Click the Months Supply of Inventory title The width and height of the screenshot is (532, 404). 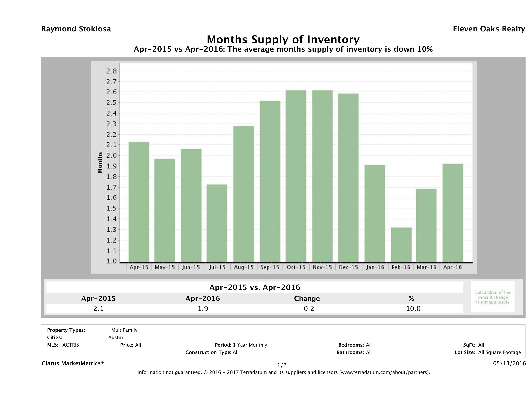pyautogui.click(x=283, y=39)
